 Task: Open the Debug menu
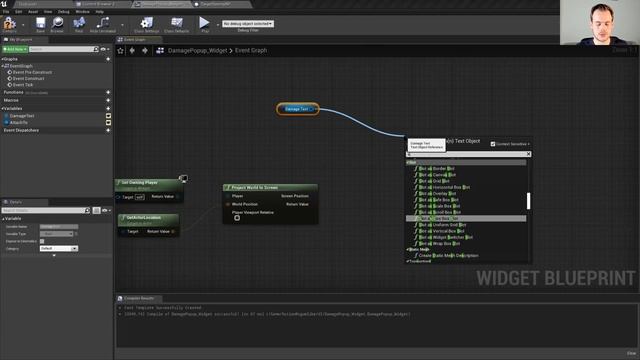click(64, 12)
